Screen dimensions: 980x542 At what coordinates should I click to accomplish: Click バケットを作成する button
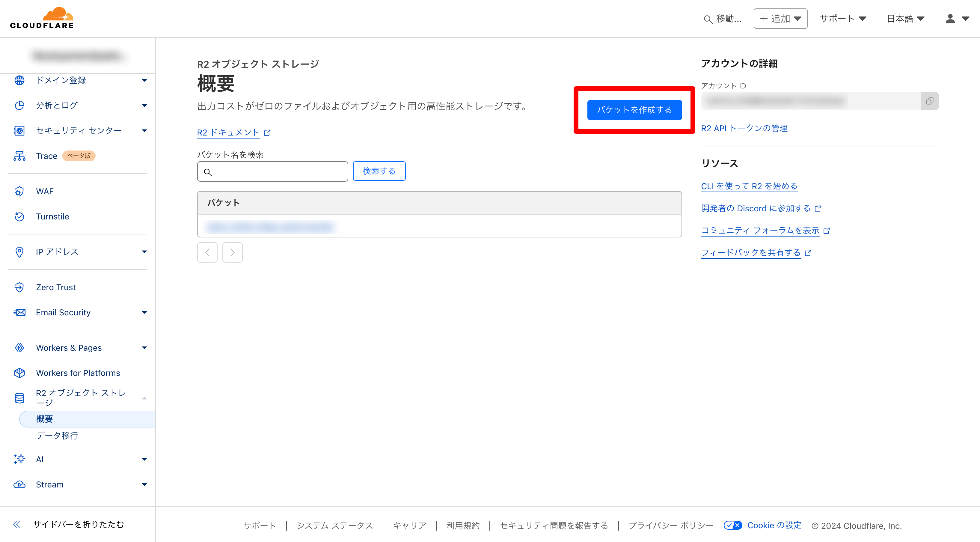pos(634,110)
